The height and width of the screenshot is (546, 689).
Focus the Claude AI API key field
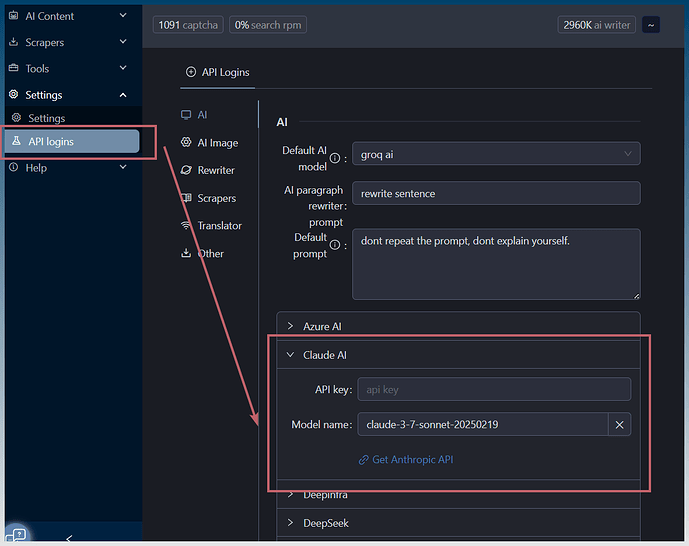click(x=494, y=389)
